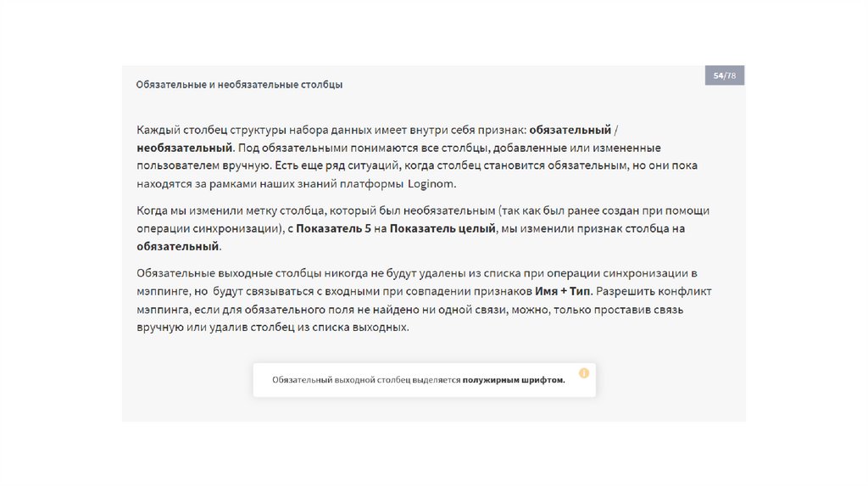Click the bold text 'Показатель 5'

click(x=333, y=228)
